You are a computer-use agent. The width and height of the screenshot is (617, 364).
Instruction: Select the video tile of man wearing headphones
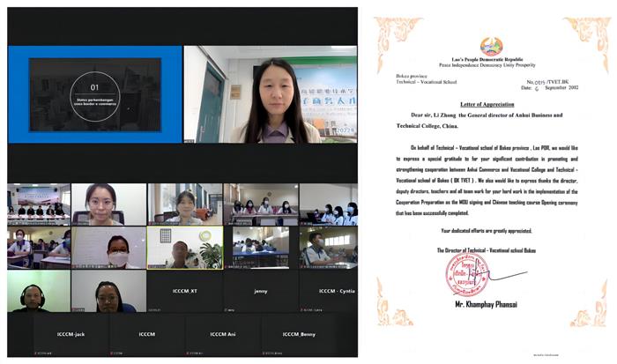38,292
